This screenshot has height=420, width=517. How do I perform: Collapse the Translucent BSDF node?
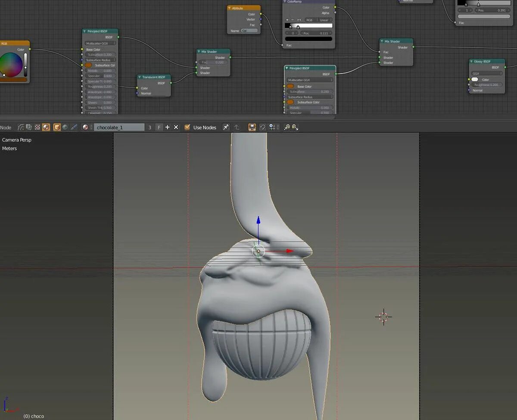(140, 77)
